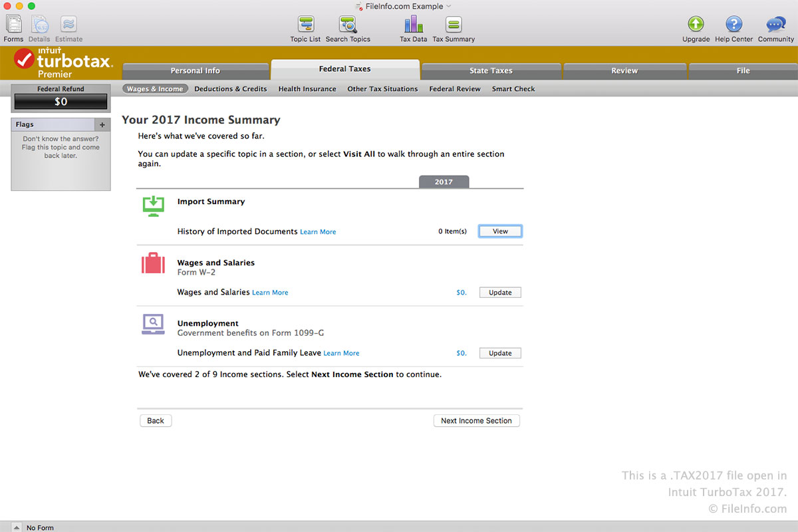Add a flag using the plus button
The height and width of the screenshot is (532, 798).
pyautogui.click(x=102, y=124)
